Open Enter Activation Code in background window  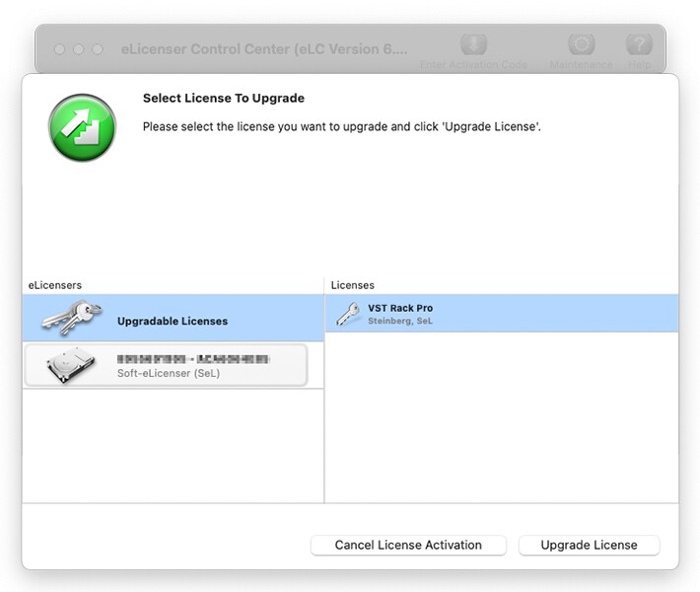point(473,52)
